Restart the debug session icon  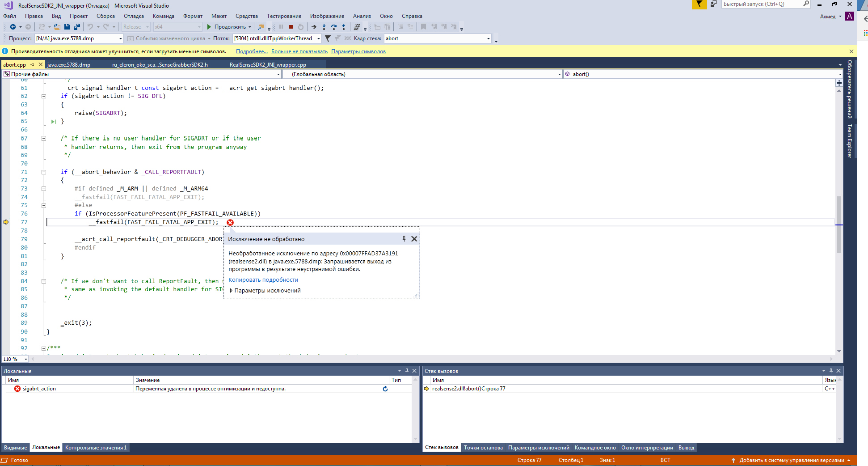pos(300,27)
